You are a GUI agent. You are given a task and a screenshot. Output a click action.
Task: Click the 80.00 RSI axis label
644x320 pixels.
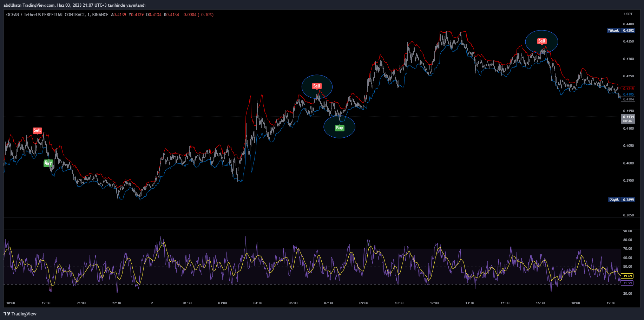627,240
